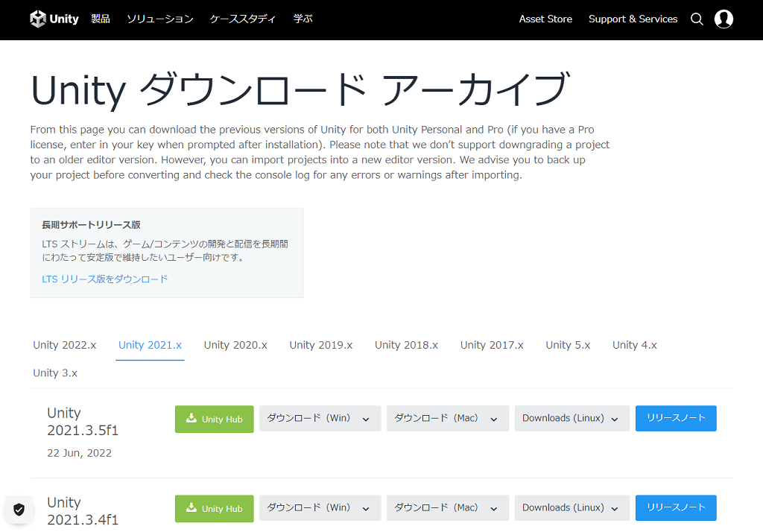The height and width of the screenshot is (532, 763).
Task: Select the Unity 2019.x tab
Action: coord(321,345)
